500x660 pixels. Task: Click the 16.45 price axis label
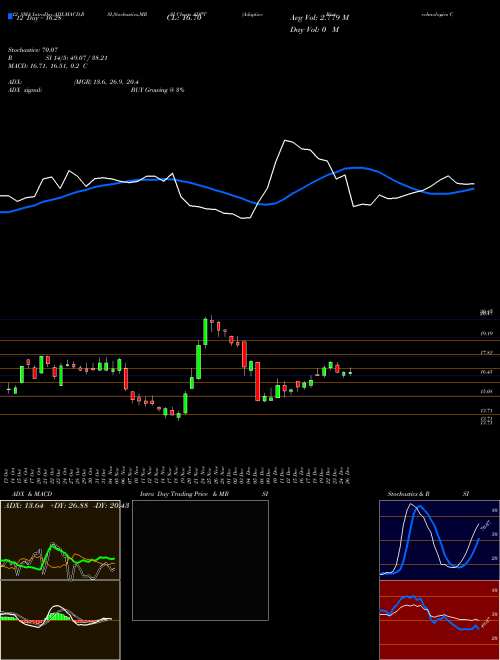(487, 372)
